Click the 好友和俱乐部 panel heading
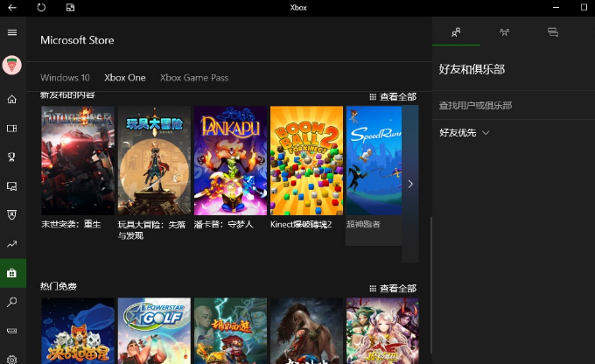Image resolution: width=595 pixels, height=364 pixels. pyautogui.click(x=472, y=69)
